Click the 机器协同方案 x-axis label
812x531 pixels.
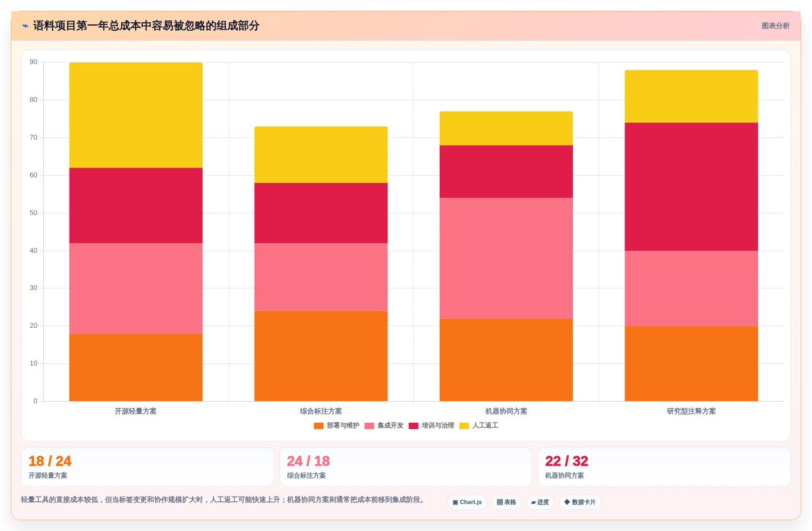point(506,411)
